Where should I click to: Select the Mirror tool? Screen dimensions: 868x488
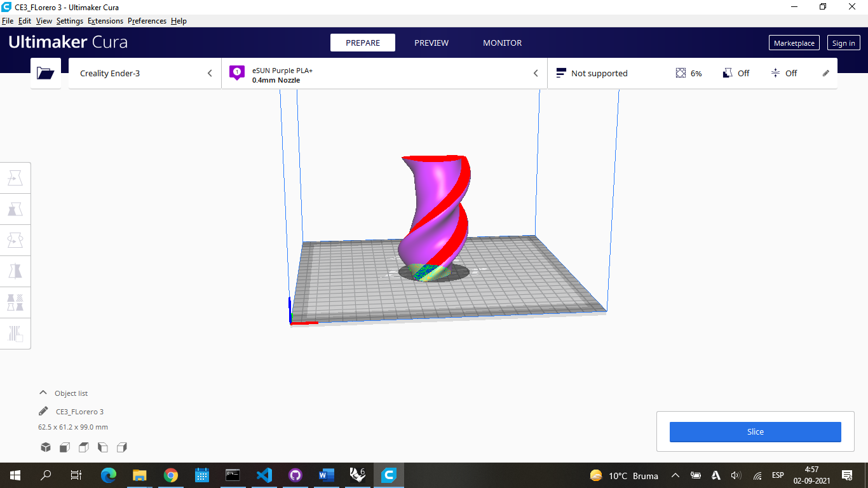(x=15, y=271)
